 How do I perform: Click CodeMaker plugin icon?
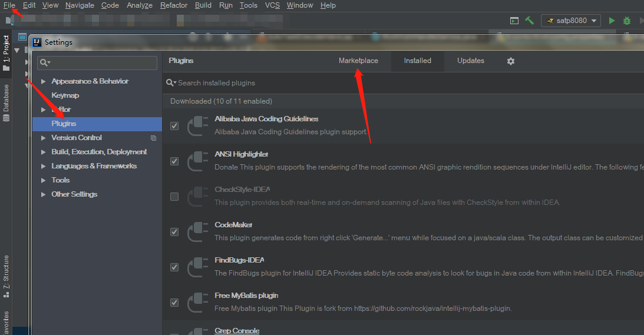click(x=198, y=231)
